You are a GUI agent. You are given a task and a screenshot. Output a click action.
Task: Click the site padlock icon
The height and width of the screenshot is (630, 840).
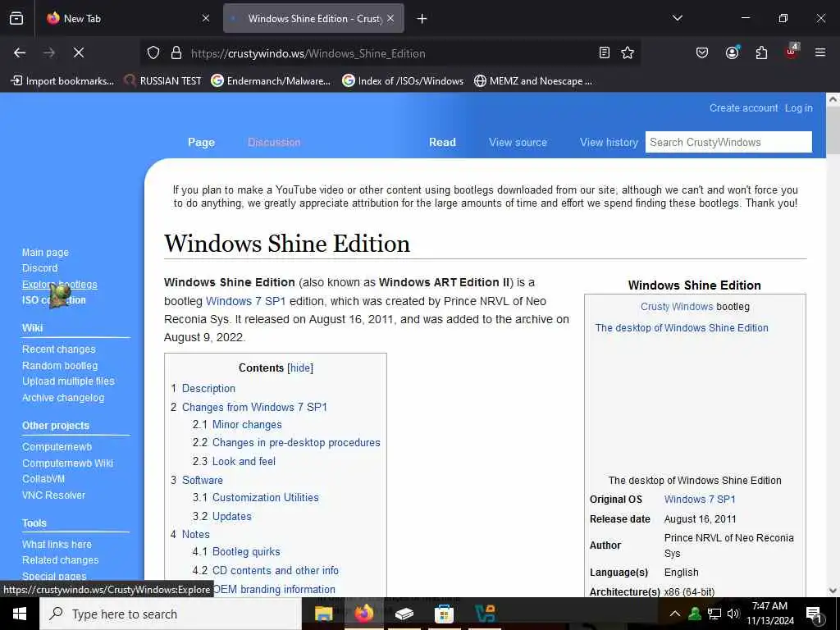176,53
